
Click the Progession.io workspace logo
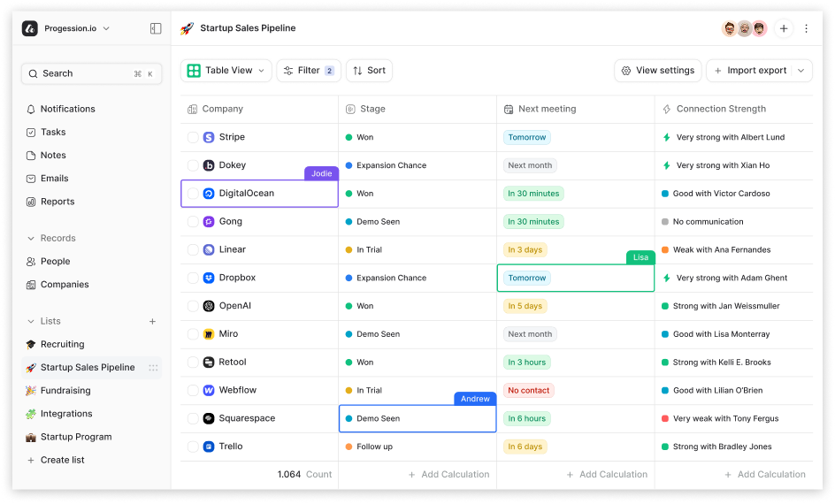point(30,28)
